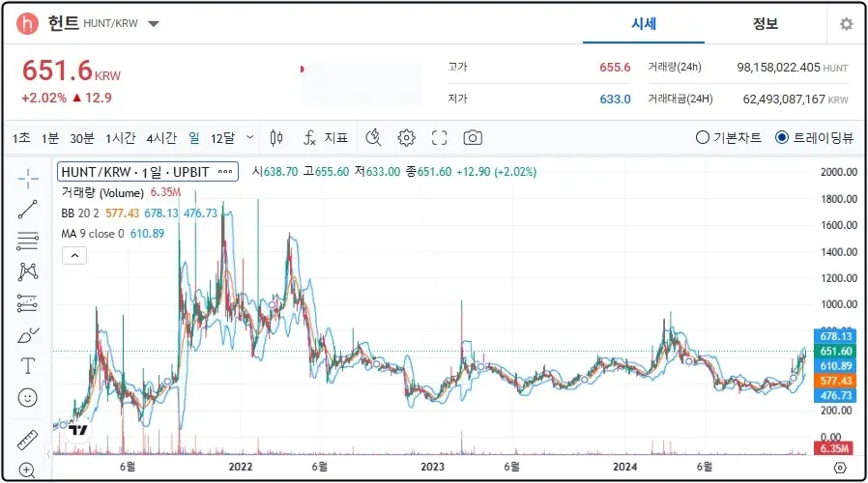Click the 651.6 KRW current price text
The height and width of the screenshot is (483, 868).
click(x=71, y=71)
